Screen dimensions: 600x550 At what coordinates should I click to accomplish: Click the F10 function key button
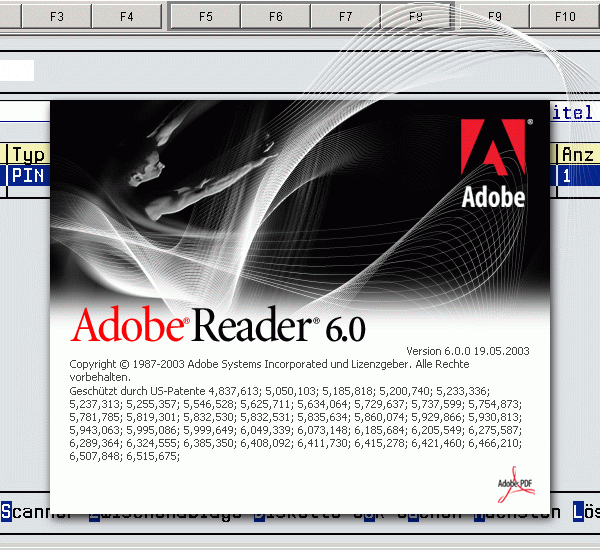point(565,16)
